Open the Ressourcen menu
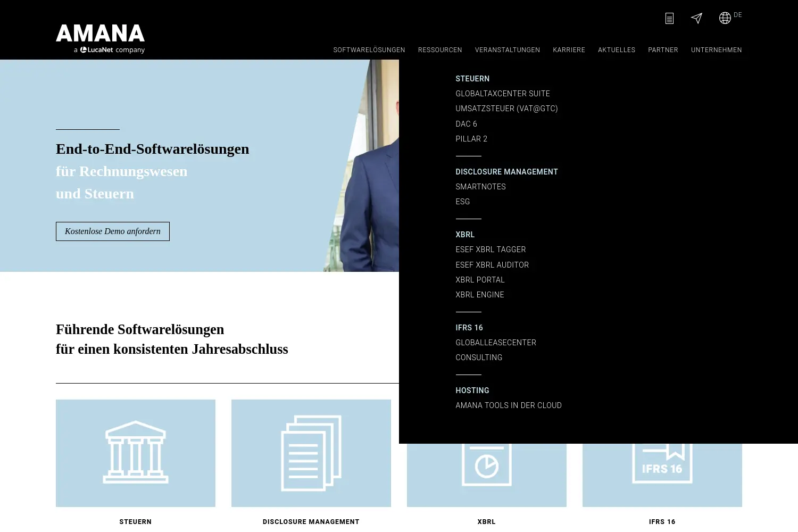The height and width of the screenshot is (532, 798). 440,50
